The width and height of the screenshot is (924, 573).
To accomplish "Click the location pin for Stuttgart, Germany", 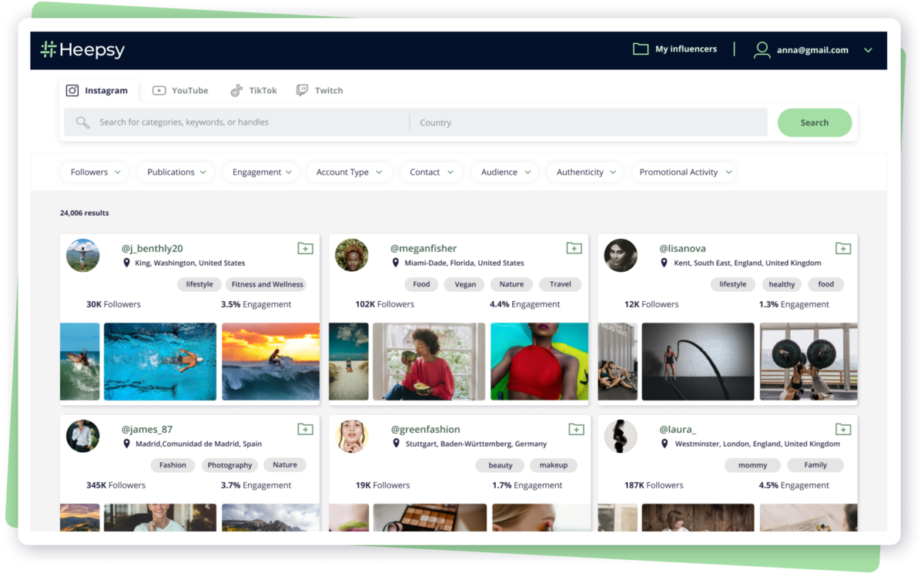I will coord(396,444).
